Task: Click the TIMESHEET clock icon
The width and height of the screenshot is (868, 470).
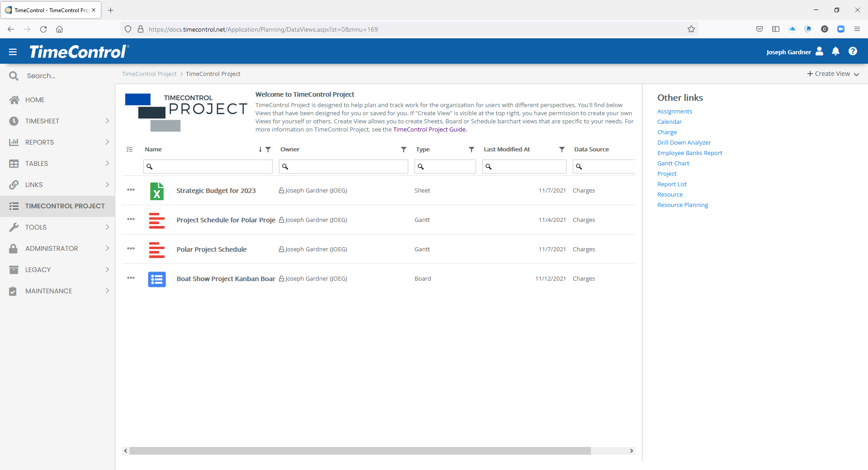Action: pyautogui.click(x=14, y=121)
